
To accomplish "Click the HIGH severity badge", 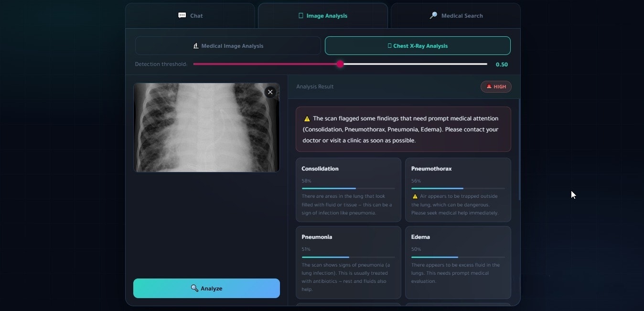I will pyautogui.click(x=496, y=86).
